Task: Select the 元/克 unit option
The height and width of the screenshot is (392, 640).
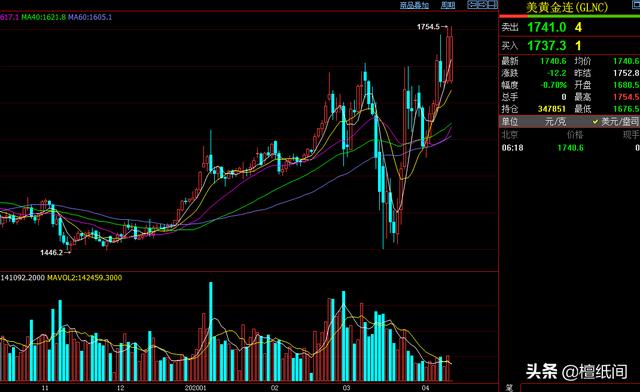Action: [556, 121]
